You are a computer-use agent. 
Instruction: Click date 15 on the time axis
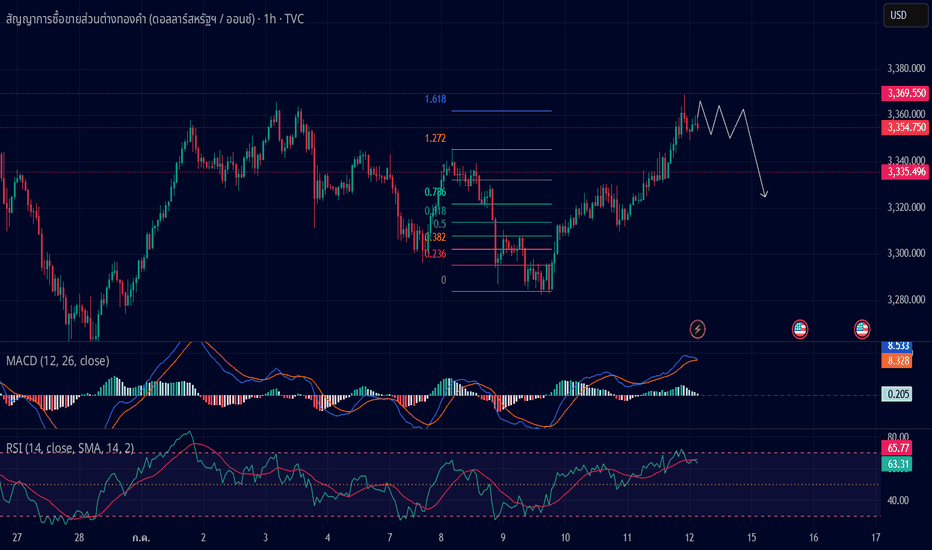tap(752, 538)
